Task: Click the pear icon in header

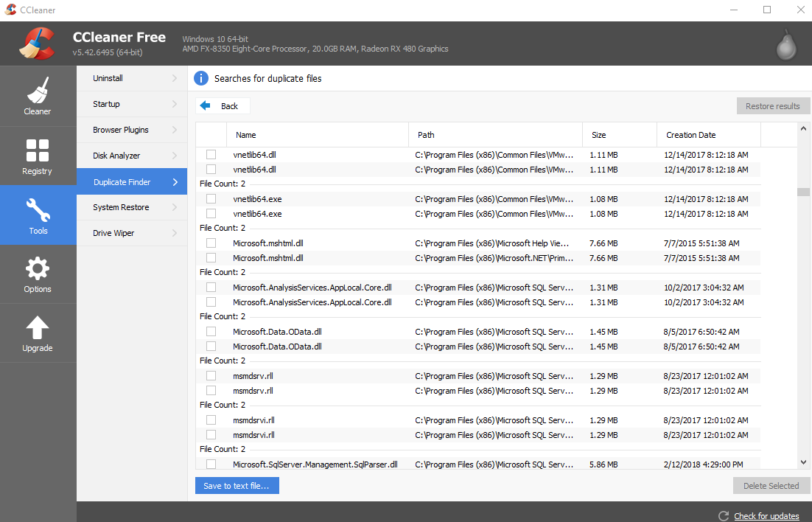Action: (x=785, y=46)
